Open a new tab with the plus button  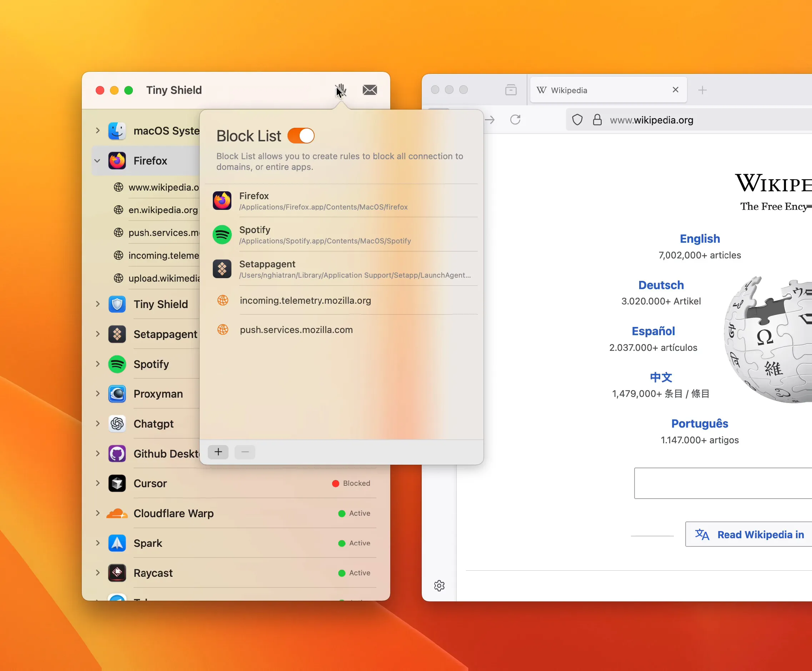pyautogui.click(x=703, y=90)
